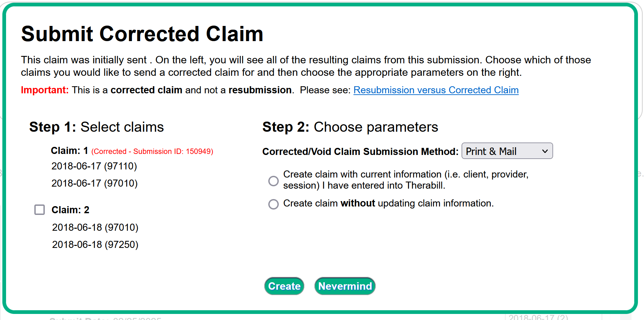The height and width of the screenshot is (320, 644).
Task: Click the 'Step 1: Select claims' heading
Action: (96, 127)
